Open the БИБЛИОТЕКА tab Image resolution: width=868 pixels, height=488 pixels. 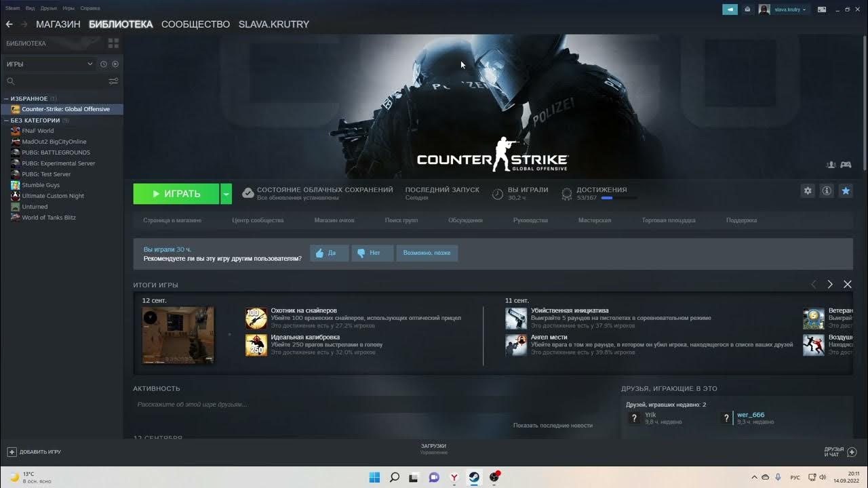(x=121, y=24)
